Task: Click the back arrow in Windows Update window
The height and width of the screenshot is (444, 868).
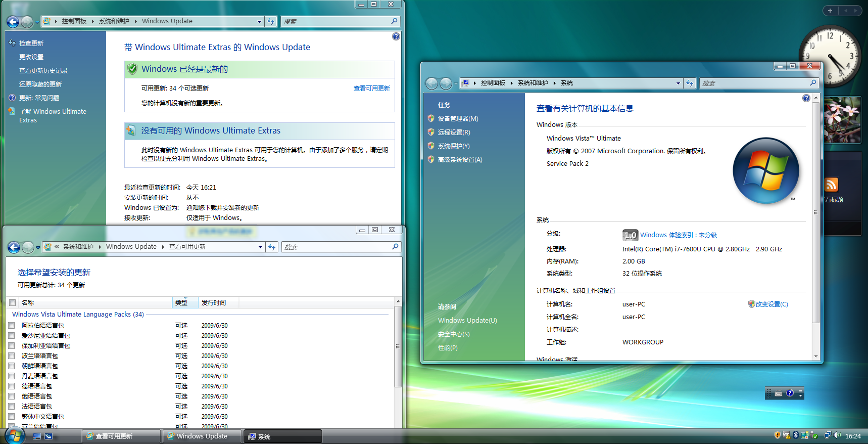Action: 13,22
